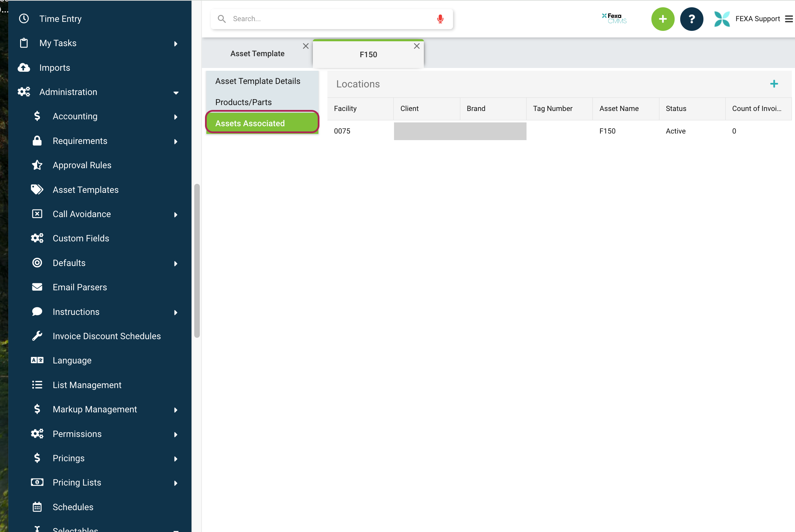The width and height of the screenshot is (795, 532).
Task: Expand the Pricing Lists submenu arrow
Action: 176,483
